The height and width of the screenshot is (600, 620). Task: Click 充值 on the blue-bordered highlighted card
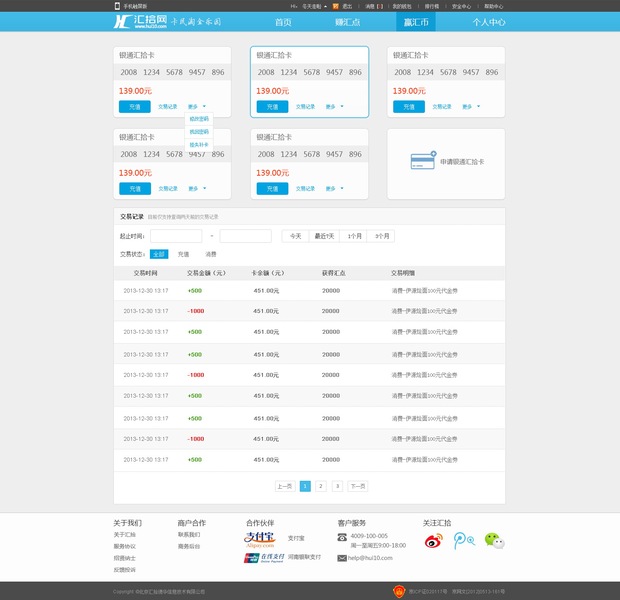coord(272,107)
